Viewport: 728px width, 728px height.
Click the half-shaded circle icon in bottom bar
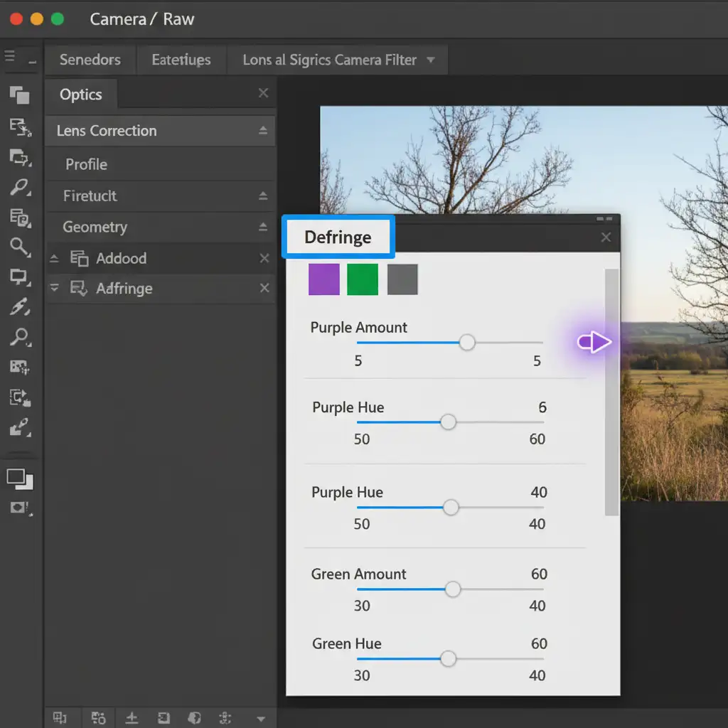coord(194,717)
